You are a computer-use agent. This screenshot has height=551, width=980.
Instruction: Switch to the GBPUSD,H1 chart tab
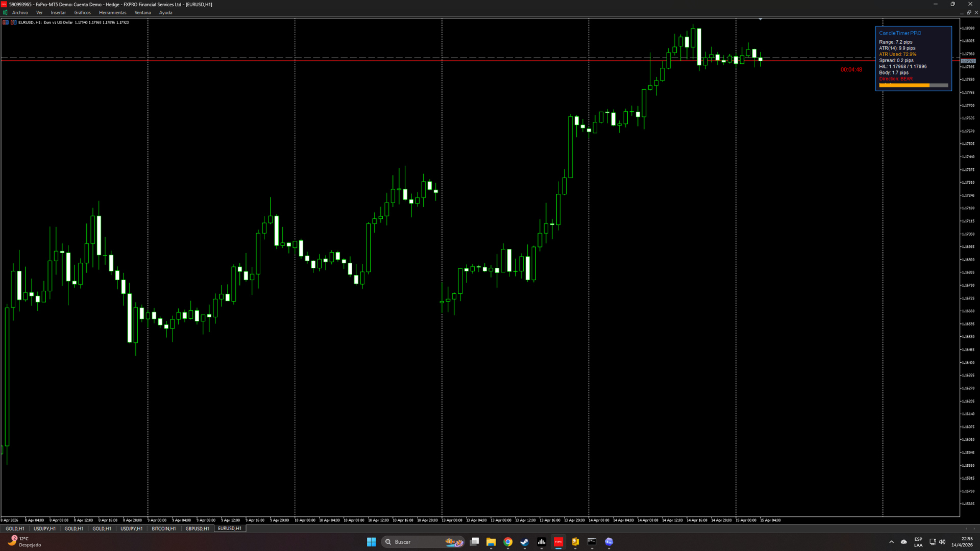point(197,529)
